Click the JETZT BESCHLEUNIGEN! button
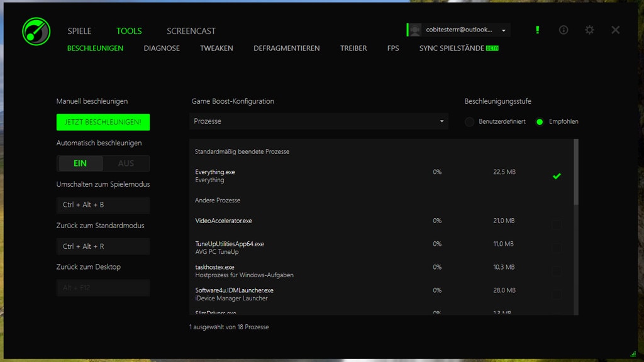Image resolution: width=644 pixels, height=362 pixels. tap(103, 122)
